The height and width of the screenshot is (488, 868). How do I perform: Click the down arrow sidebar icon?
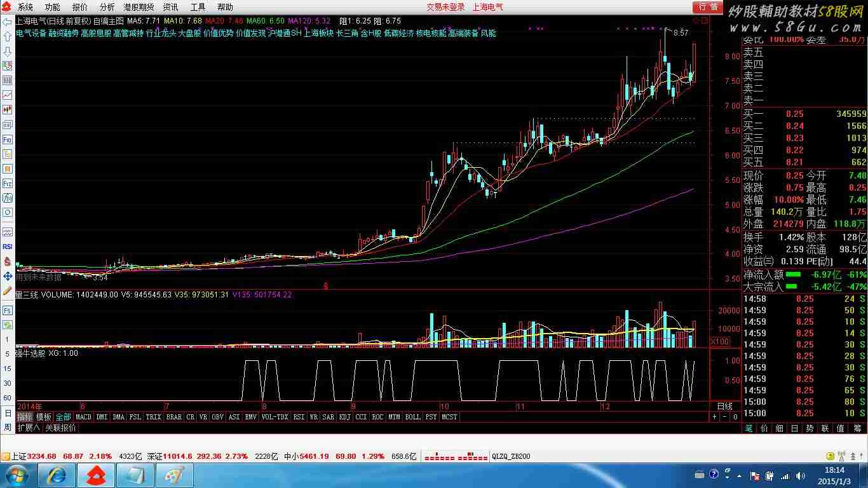pyautogui.click(x=8, y=51)
